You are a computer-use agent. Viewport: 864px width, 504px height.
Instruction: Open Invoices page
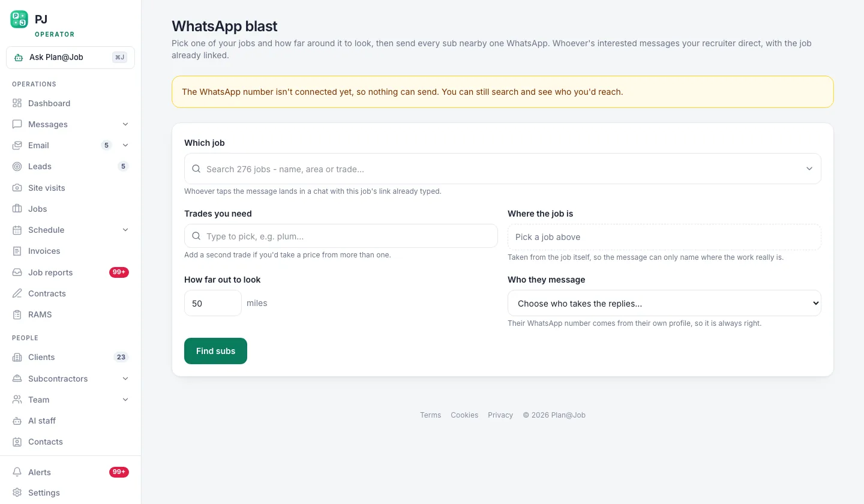point(70,251)
